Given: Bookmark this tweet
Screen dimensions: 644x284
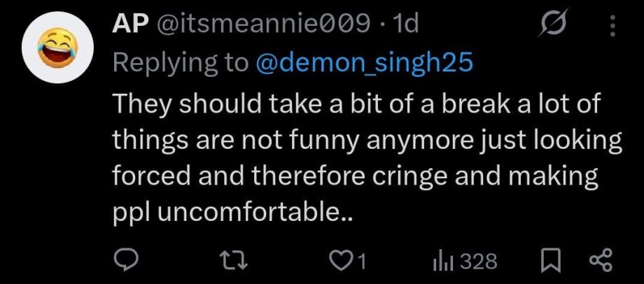Looking at the screenshot, I should pyautogui.click(x=549, y=262).
